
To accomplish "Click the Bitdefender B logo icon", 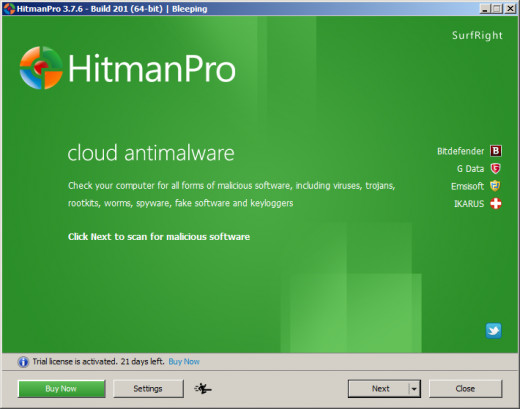I will 496,151.
